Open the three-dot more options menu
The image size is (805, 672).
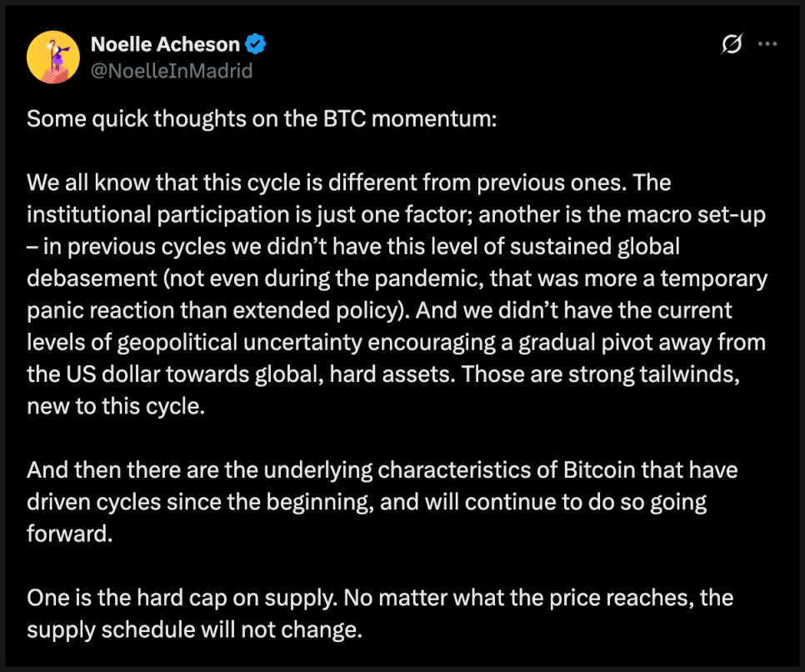tap(767, 46)
